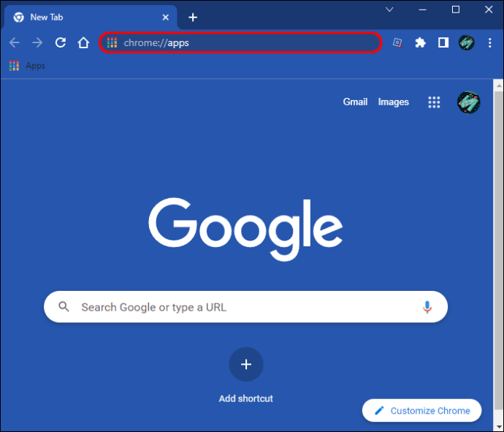The height and width of the screenshot is (432, 504).
Task: Toggle the Chrome side panel
Action: [443, 42]
